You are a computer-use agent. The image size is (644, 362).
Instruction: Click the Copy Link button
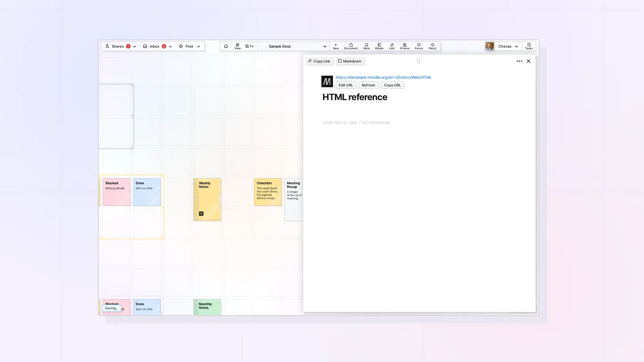pos(319,61)
